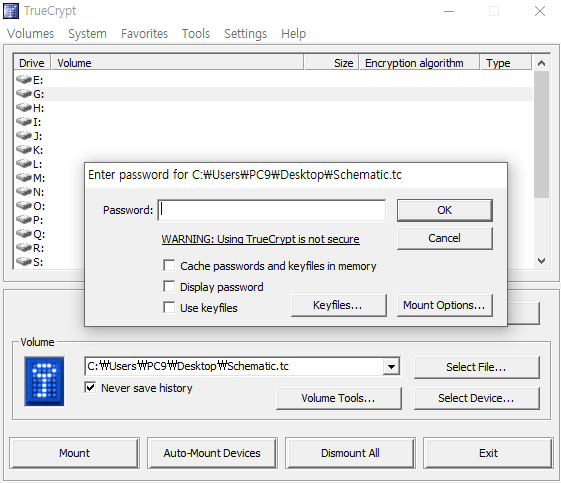This screenshot has width=561, height=483.
Task: Close the TrueCrypt window
Action: (540, 11)
